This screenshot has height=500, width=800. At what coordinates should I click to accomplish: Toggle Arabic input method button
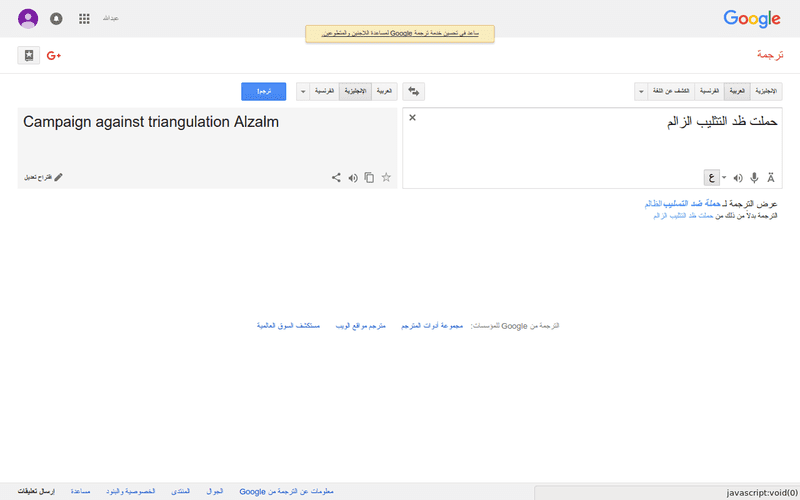point(711,178)
